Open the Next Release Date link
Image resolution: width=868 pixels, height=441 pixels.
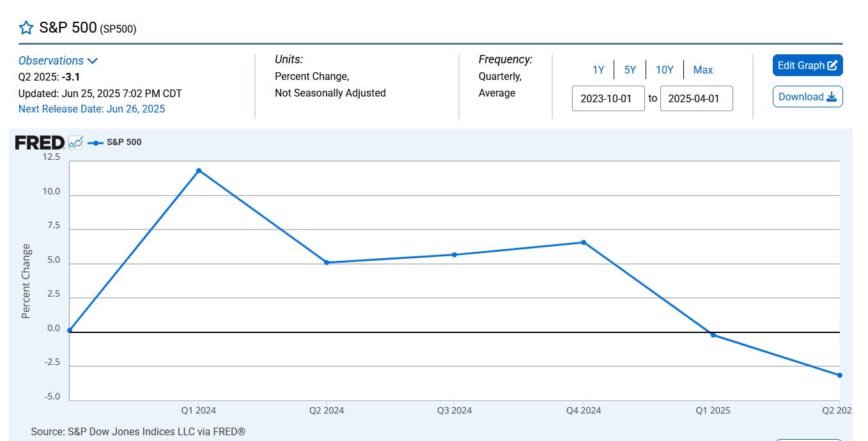point(91,109)
